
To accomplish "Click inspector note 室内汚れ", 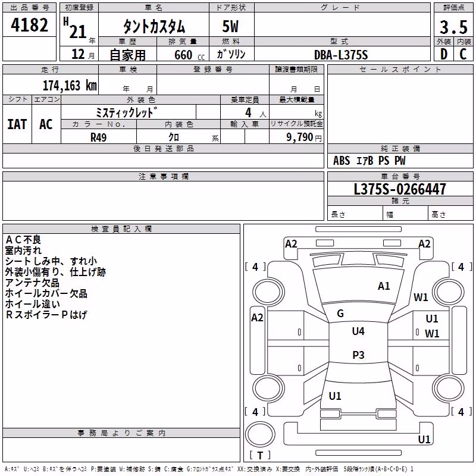I will click(23, 250).
